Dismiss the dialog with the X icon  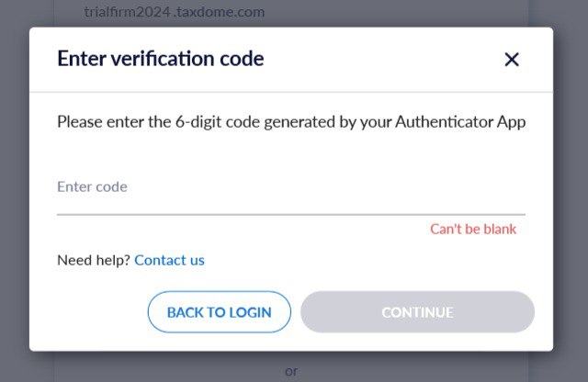[x=512, y=60]
